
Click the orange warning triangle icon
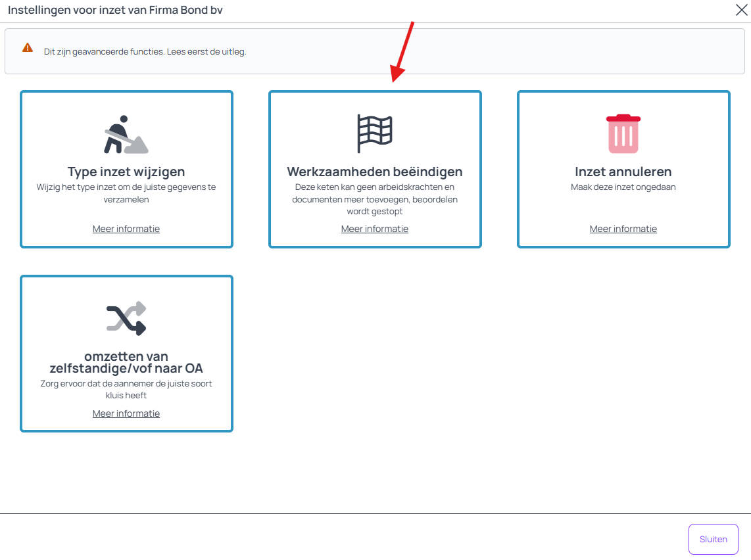click(27, 48)
